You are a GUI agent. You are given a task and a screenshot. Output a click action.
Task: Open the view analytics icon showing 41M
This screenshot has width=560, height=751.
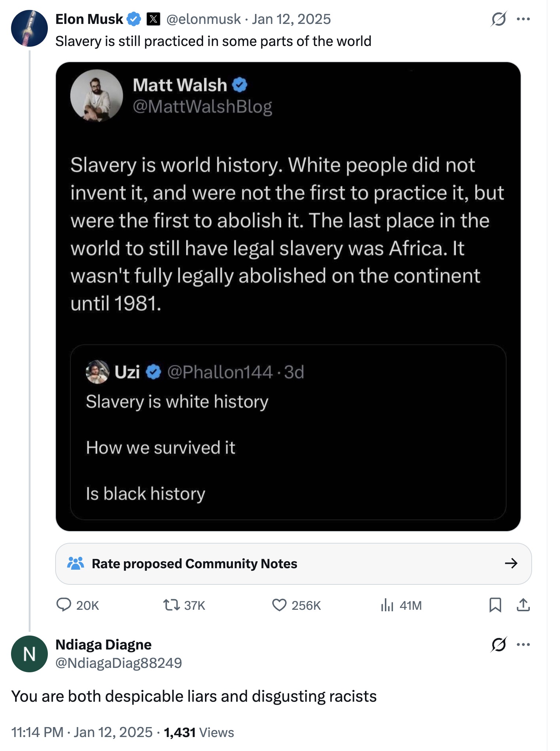(387, 605)
